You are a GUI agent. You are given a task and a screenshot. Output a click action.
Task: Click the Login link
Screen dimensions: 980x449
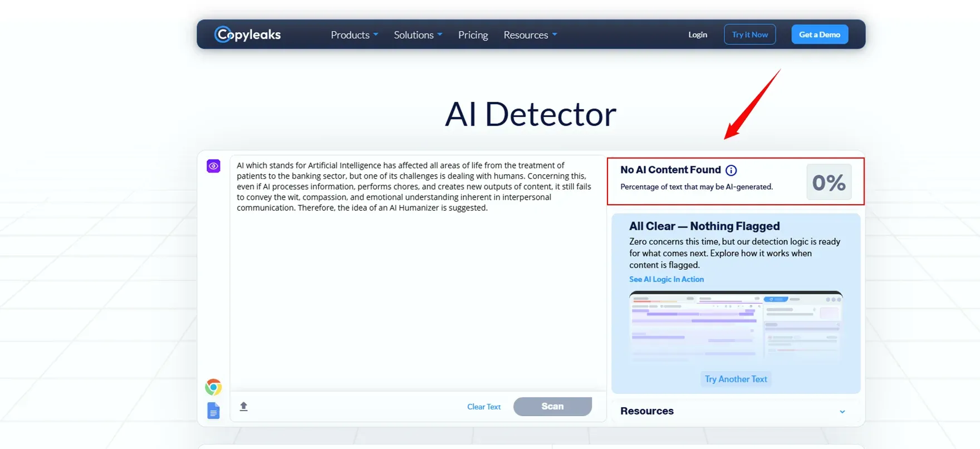[x=697, y=34]
